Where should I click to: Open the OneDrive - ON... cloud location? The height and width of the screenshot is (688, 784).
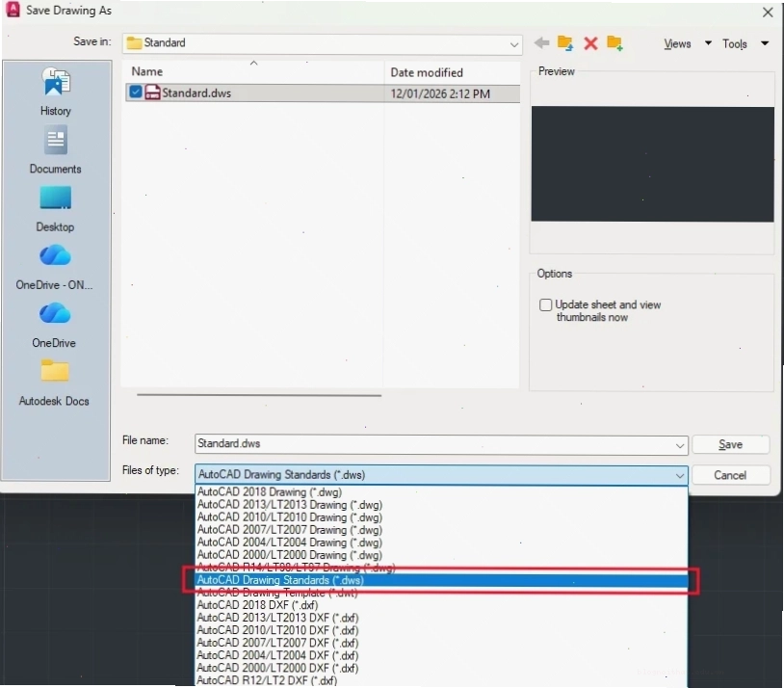coord(55,267)
